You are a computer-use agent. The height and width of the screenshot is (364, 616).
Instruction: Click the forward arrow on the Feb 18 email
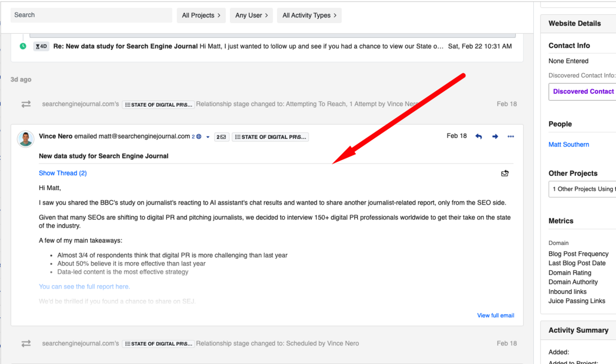[x=494, y=136]
